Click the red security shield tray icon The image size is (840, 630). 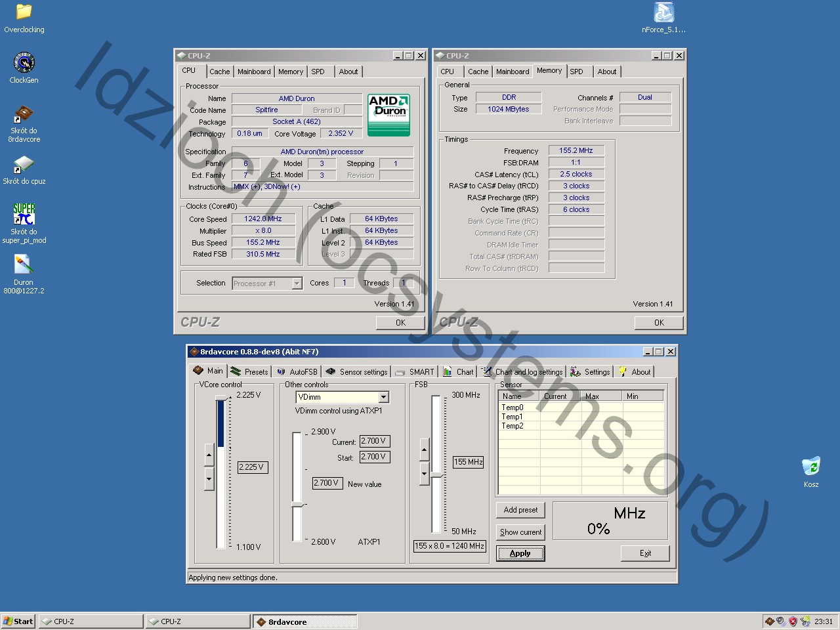pyautogui.click(x=793, y=621)
